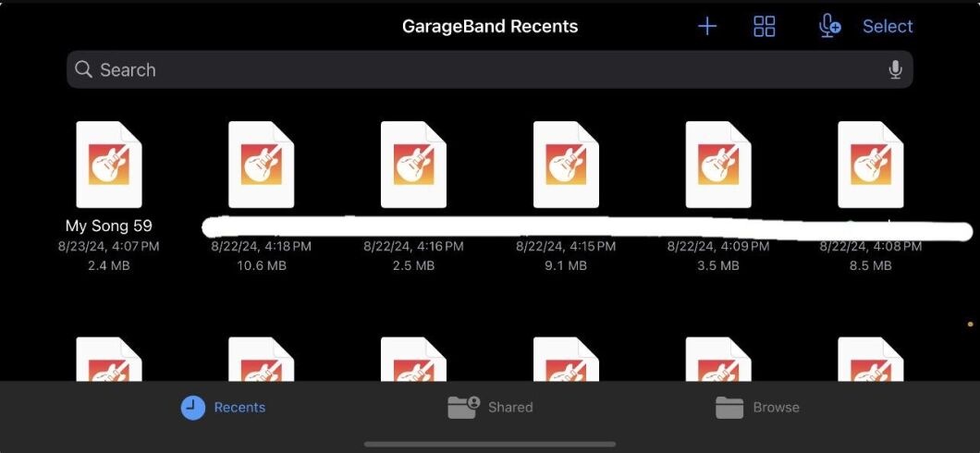Tap the Recents clock icon
Image resolution: width=980 pixels, height=453 pixels.
[x=193, y=407]
